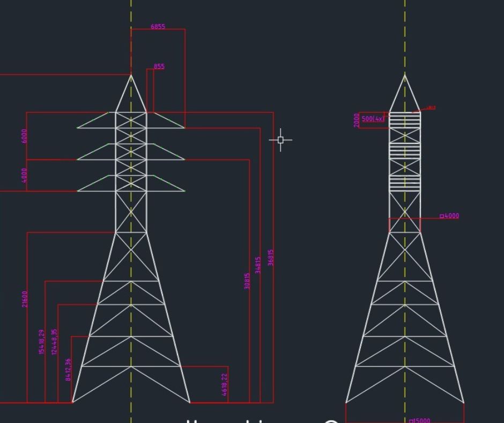Select the 2000 dimension on right tower

point(357,120)
